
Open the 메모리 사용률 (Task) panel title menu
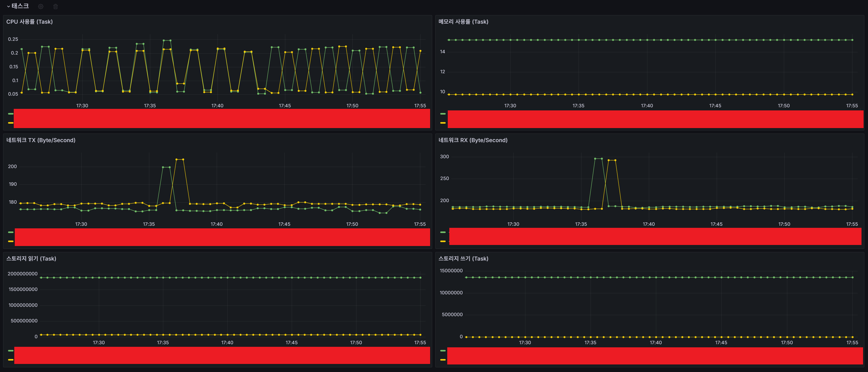463,22
